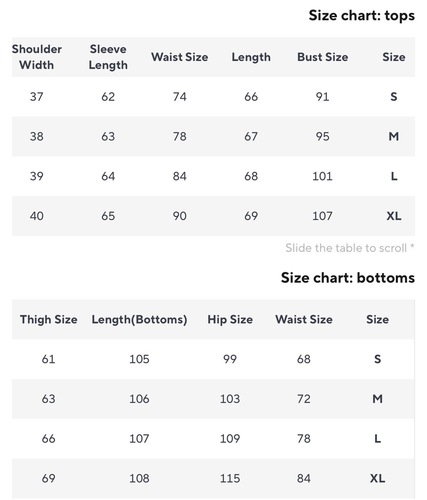Select size S in tops chart
The width and height of the screenshot is (427, 500).
pos(394,97)
